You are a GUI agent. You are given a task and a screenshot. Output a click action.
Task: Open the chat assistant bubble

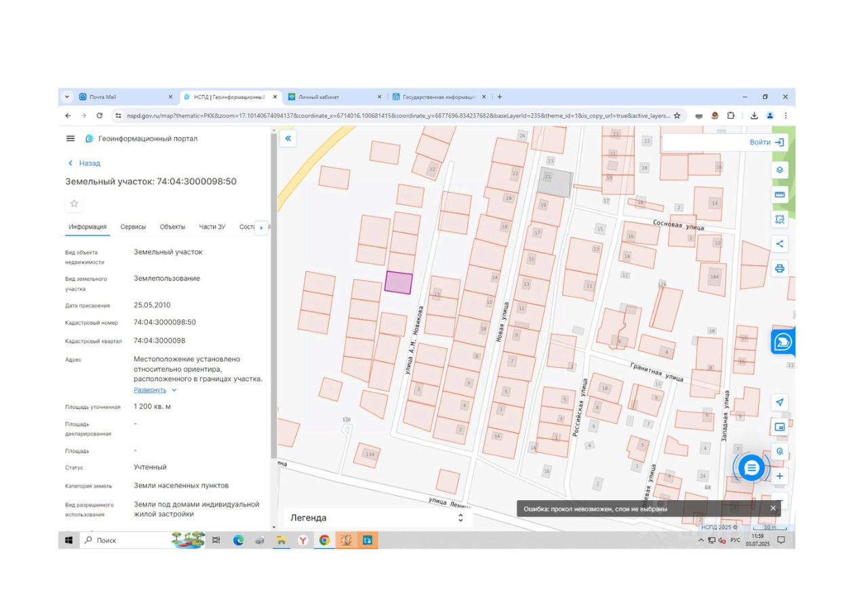(751, 467)
